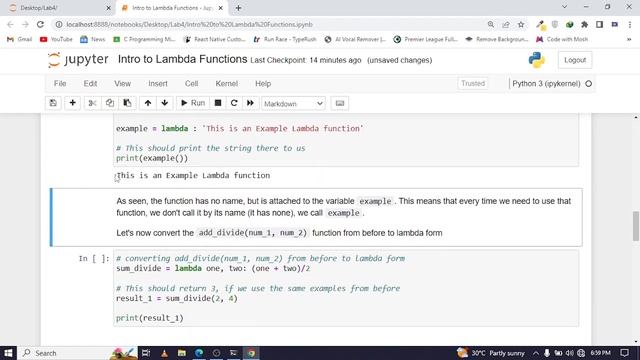Go back in browser history
This screenshot has width=640, height=360.
[11, 24]
